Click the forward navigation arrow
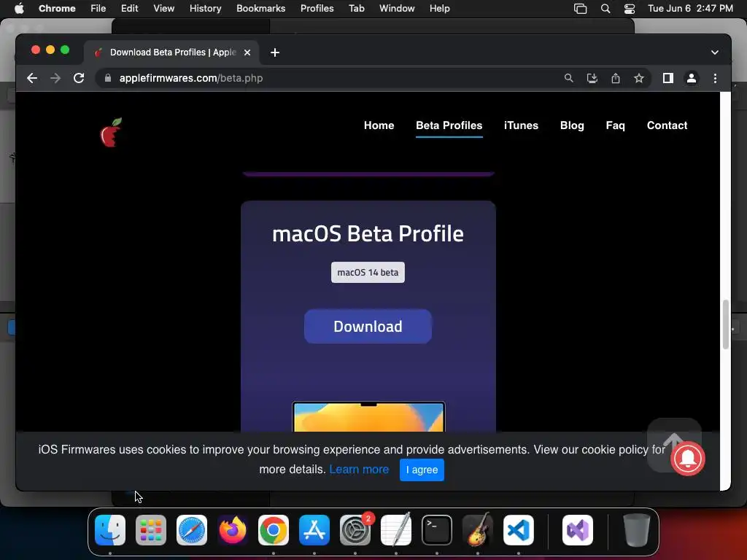This screenshot has width=747, height=560. 55,78
